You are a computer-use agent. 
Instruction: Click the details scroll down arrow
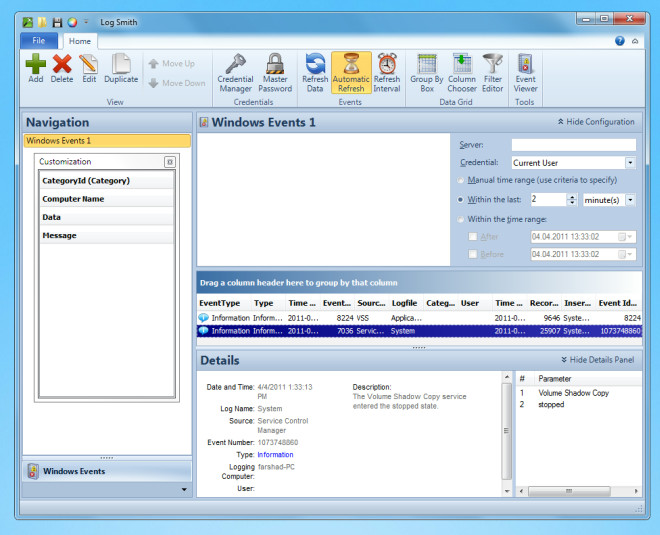click(507, 491)
